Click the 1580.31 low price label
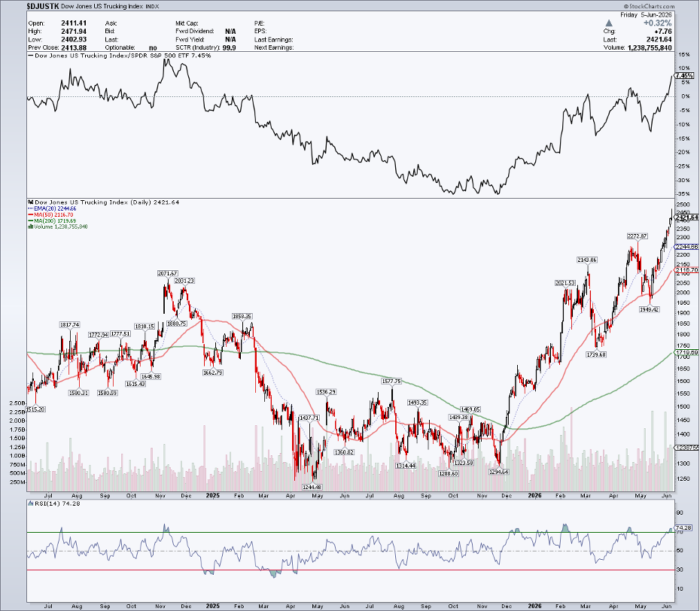700x611 pixels. click(x=78, y=393)
